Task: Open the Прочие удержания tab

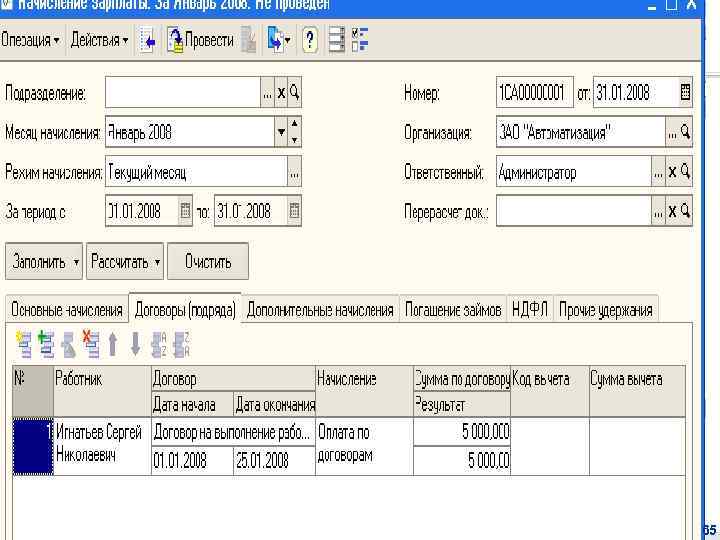Action: tap(606, 310)
